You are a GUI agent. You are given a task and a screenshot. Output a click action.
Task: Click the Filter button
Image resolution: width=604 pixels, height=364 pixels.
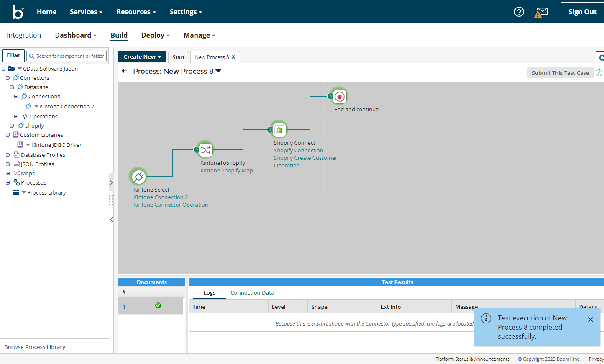(13, 55)
